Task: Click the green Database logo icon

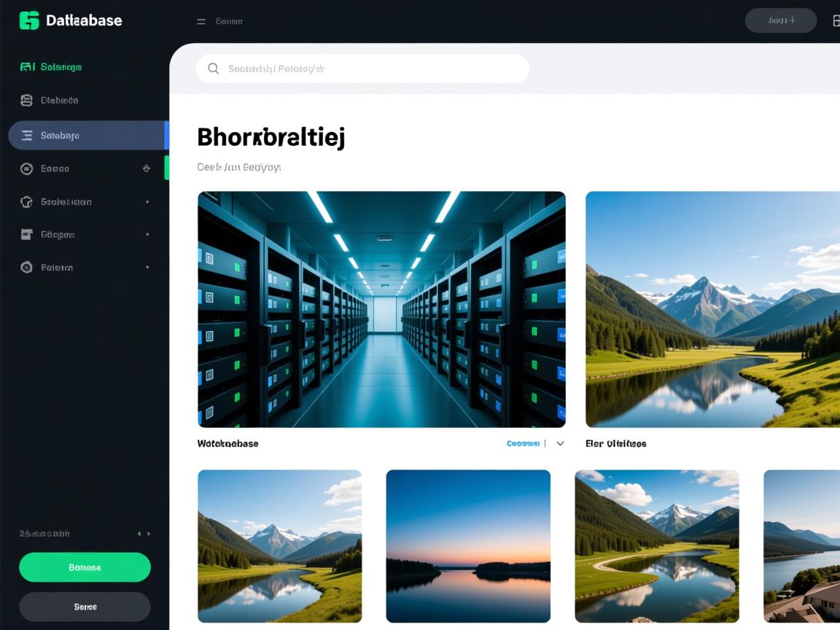Action: pyautogui.click(x=29, y=20)
